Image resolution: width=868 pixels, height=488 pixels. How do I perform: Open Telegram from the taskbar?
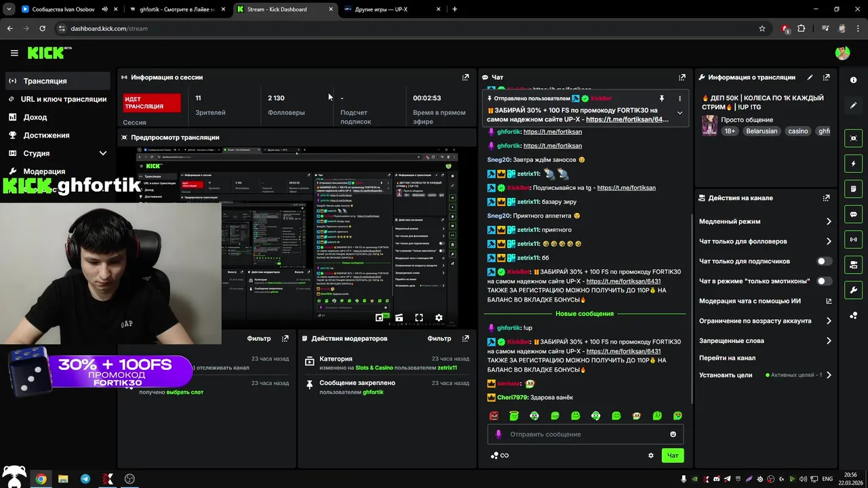85,479
